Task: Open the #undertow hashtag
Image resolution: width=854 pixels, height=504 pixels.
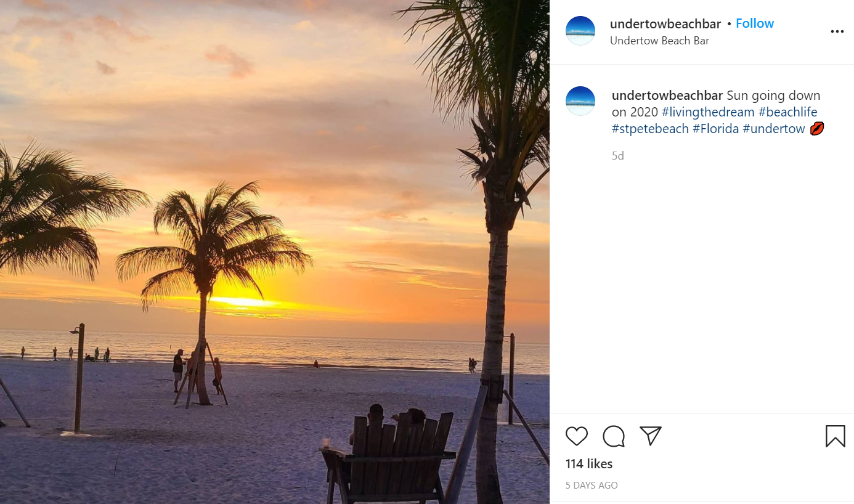Action: [x=774, y=128]
